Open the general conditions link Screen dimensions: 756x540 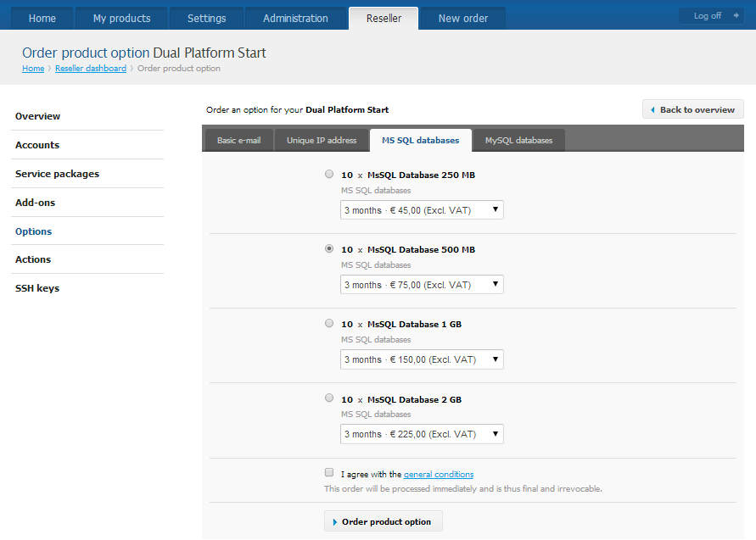coord(439,475)
